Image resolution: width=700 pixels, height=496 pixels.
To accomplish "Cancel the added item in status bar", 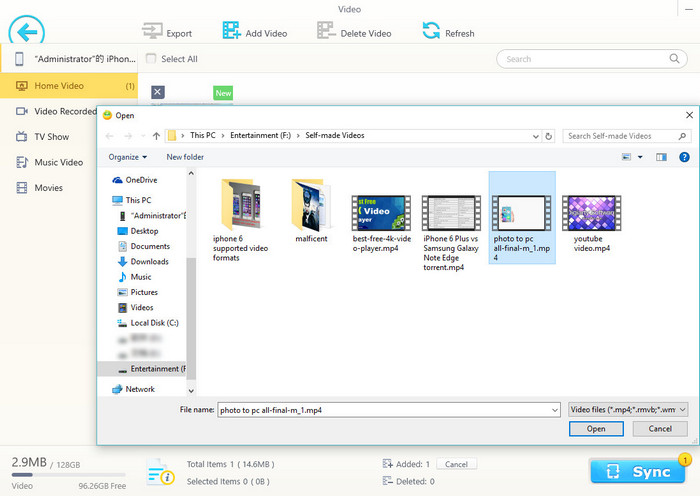I will [x=456, y=464].
